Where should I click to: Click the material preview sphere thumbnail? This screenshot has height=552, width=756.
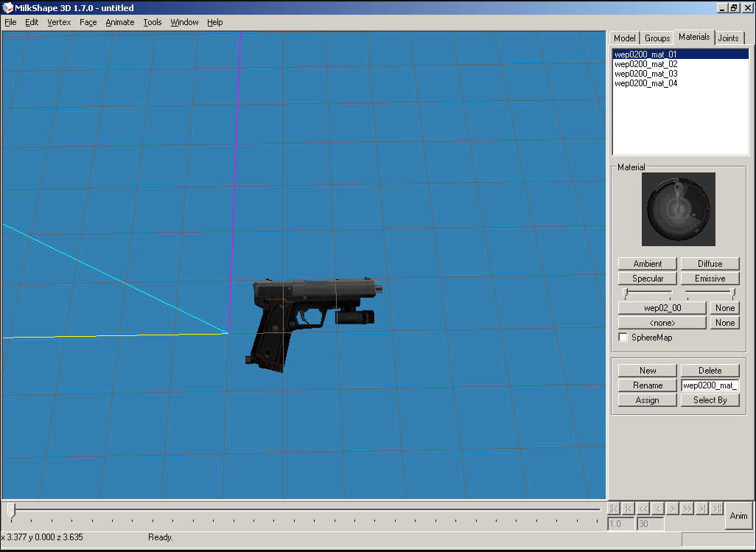tap(679, 209)
